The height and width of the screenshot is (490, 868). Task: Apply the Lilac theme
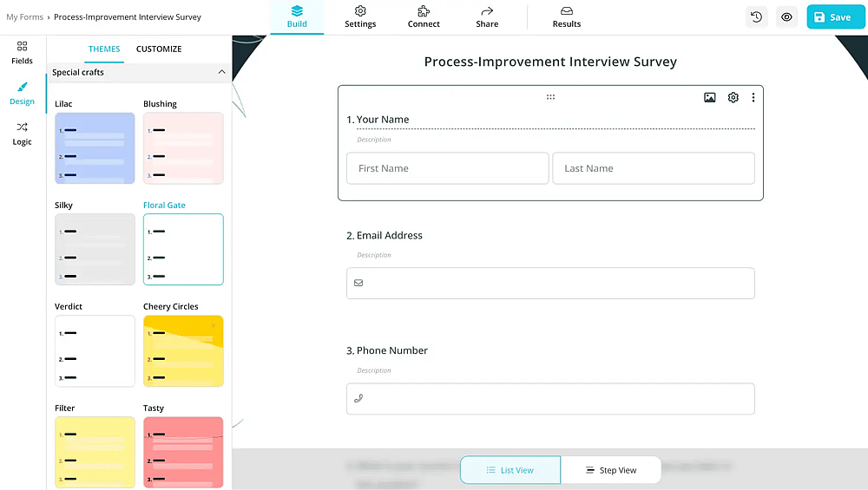[95, 148]
